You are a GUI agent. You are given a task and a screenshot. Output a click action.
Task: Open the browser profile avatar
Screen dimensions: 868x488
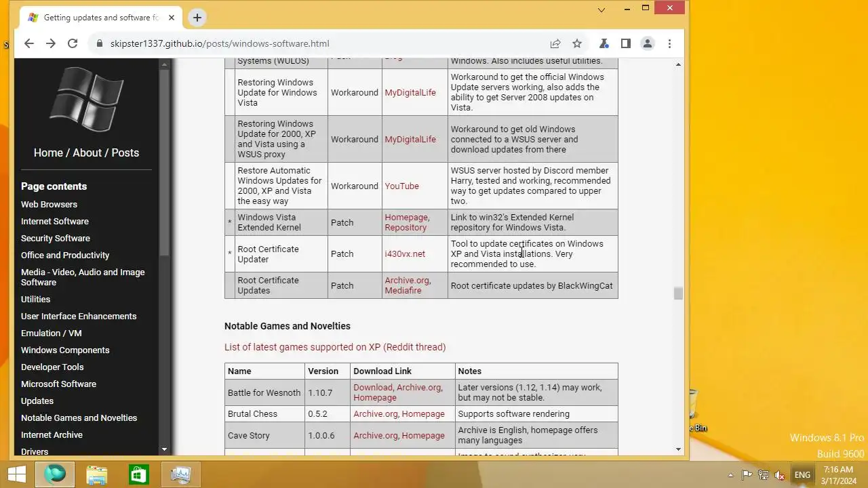pyautogui.click(x=648, y=43)
